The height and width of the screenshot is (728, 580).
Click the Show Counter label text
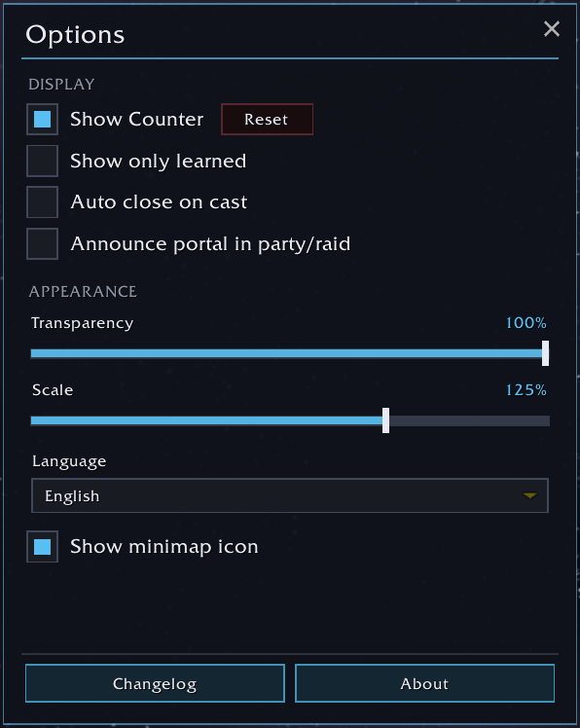coord(137,120)
